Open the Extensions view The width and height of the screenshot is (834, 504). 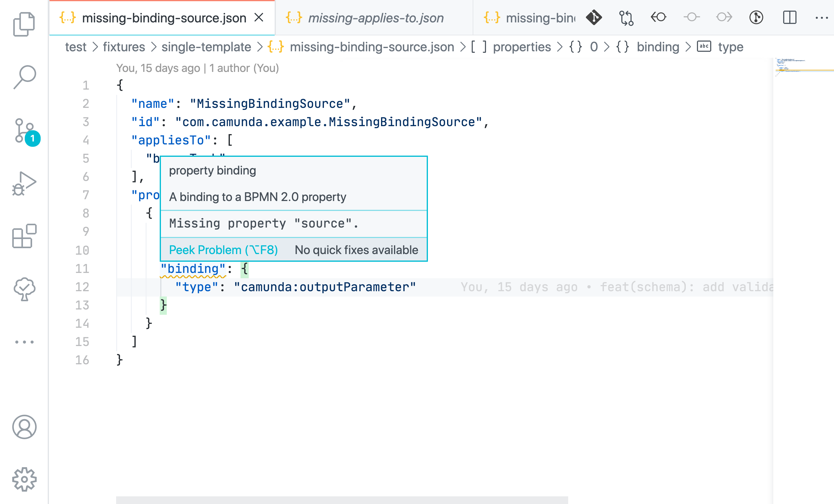pos(24,236)
